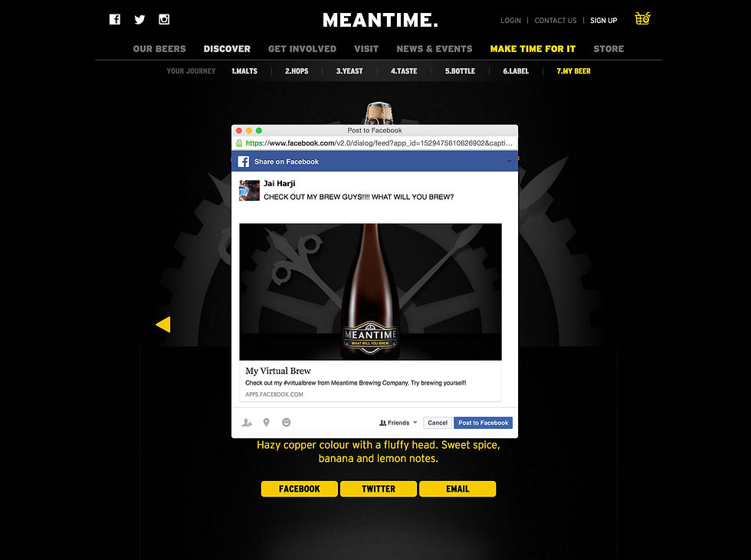Open the yellow shopping basket
Screen dimensions: 751x560
pos(642,18)
